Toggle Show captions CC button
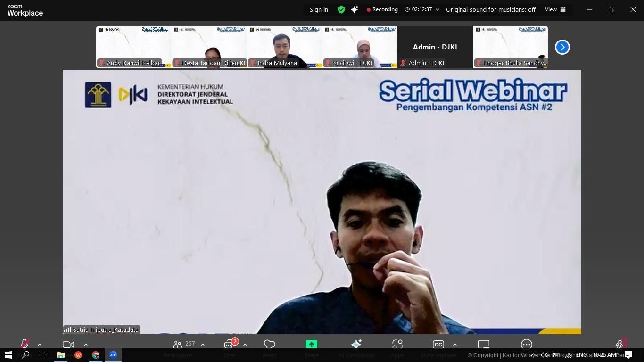 click(x=438, y=344)
